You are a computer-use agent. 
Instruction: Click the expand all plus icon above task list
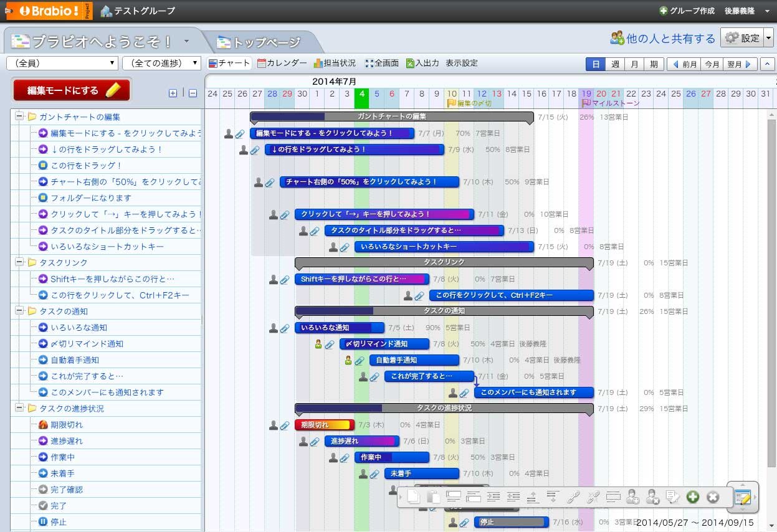[173, 93]
